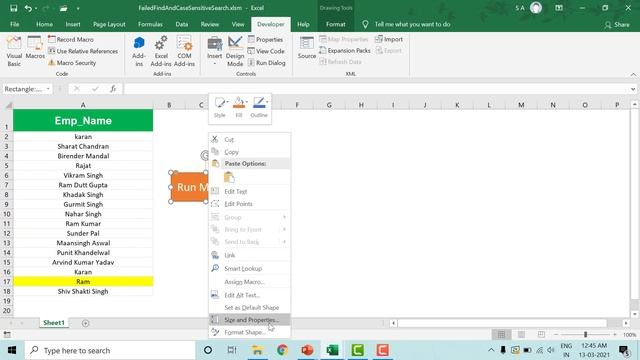
Task: Open COM Add-ins
Action: [184, 51]
